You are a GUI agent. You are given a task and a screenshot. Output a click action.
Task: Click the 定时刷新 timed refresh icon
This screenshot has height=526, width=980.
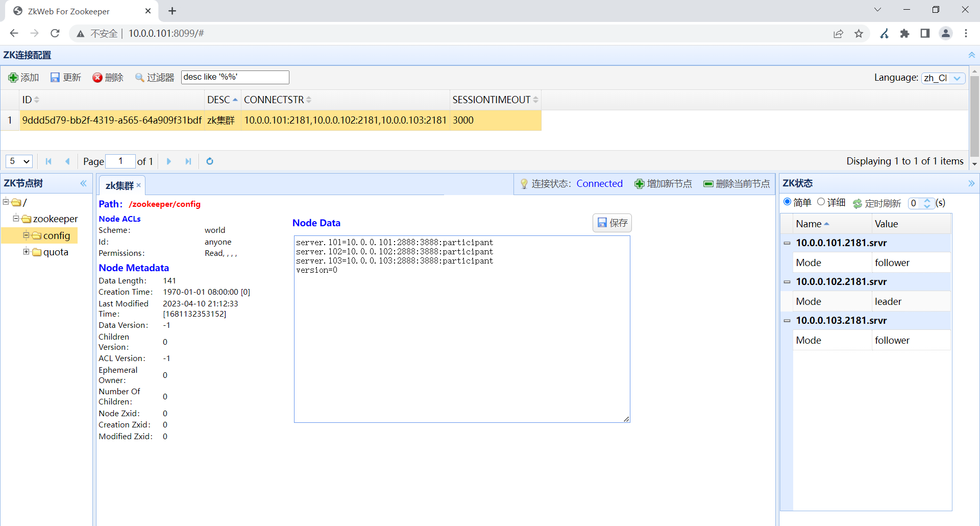point(857,204)
